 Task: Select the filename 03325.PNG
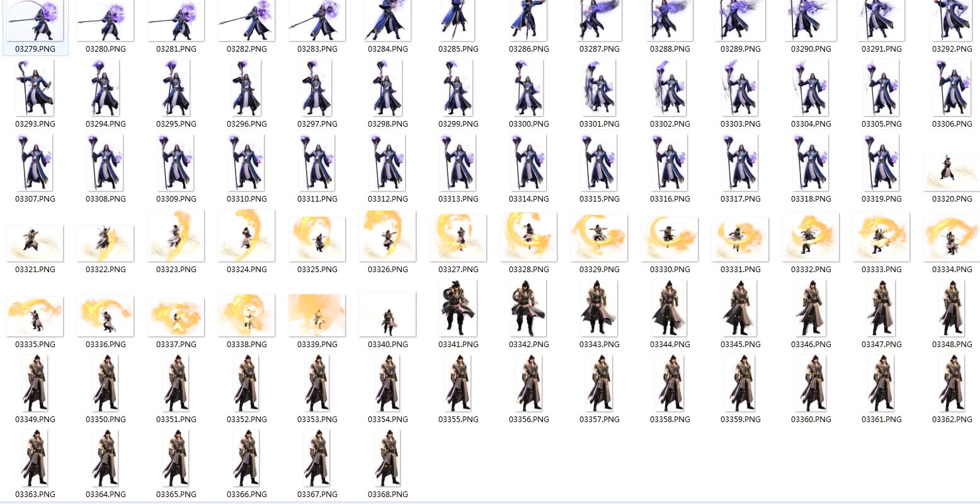[317, 269]
